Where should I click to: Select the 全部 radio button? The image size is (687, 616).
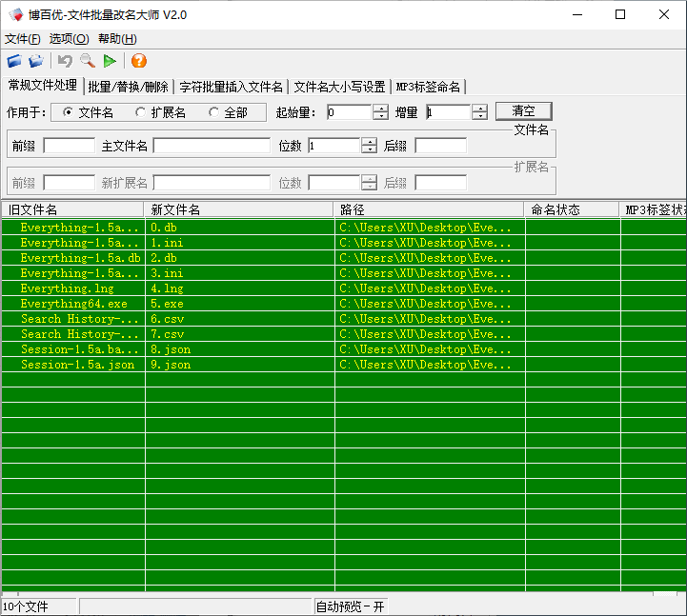click(x=213, y=112)
